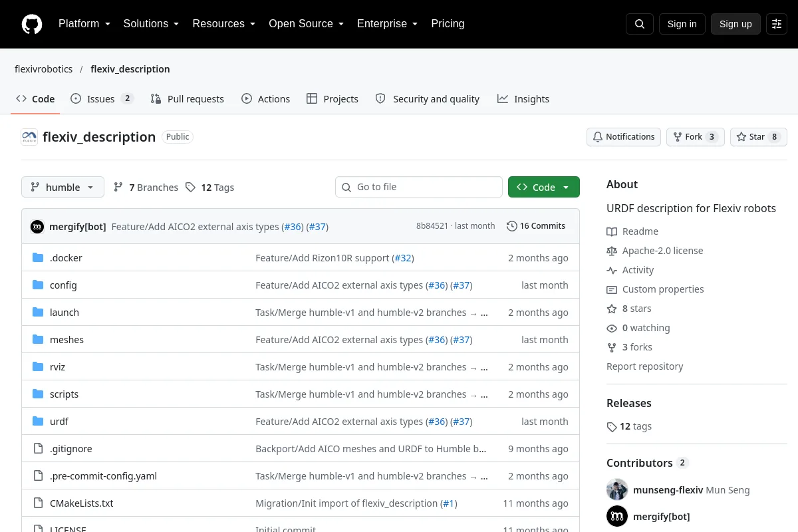Click the branch icon beside 7 Branches
The image size is (798, 532).
pyautogui.click(x=118, y=188)
